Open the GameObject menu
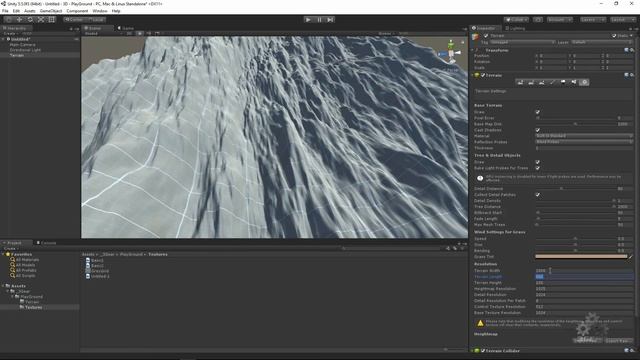 coord(51,11)
